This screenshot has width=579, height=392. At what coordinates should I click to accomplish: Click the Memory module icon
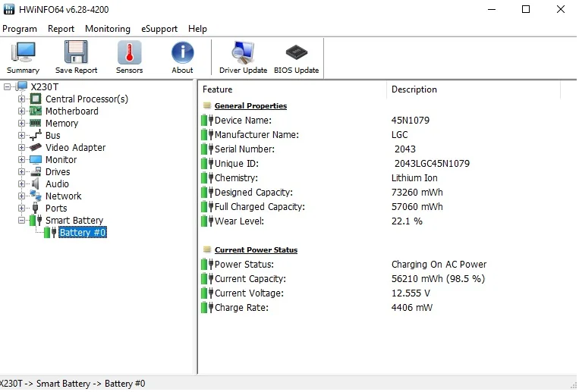point(36,123)
